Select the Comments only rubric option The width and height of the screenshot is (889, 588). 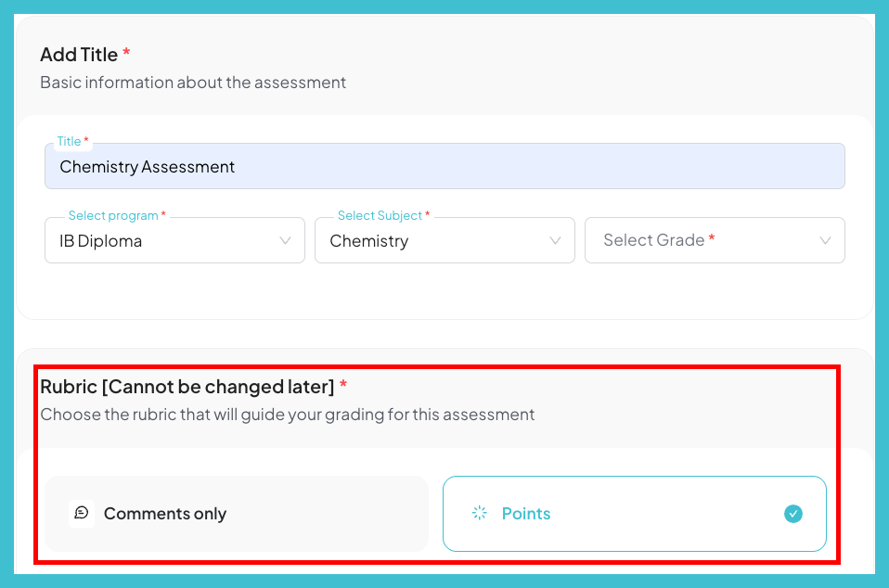pos(236,513)
